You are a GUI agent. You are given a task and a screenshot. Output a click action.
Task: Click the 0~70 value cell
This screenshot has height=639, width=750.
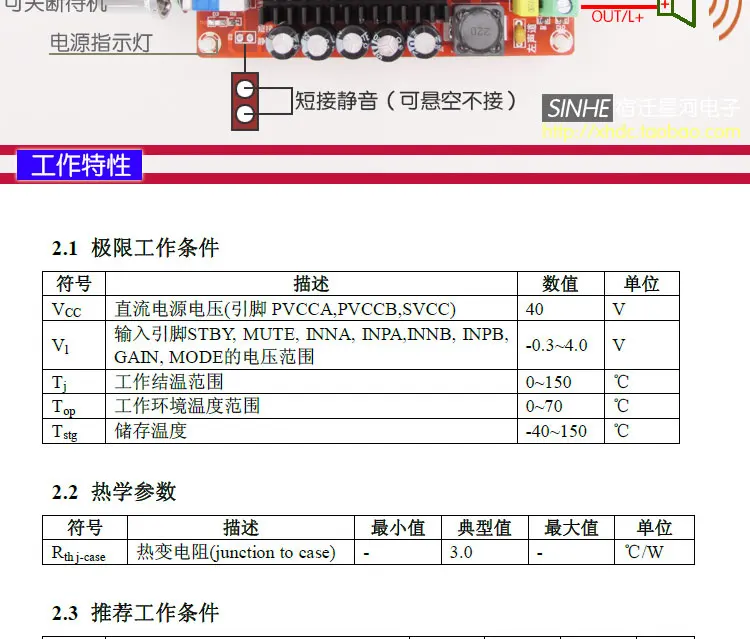coord(561,406)
